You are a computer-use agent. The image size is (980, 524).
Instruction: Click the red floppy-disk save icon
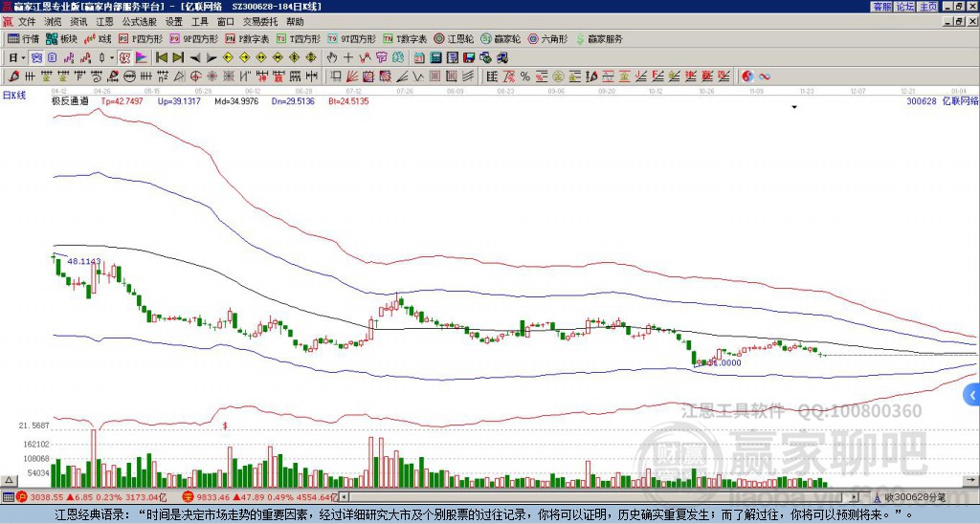[x=469, y=58]
